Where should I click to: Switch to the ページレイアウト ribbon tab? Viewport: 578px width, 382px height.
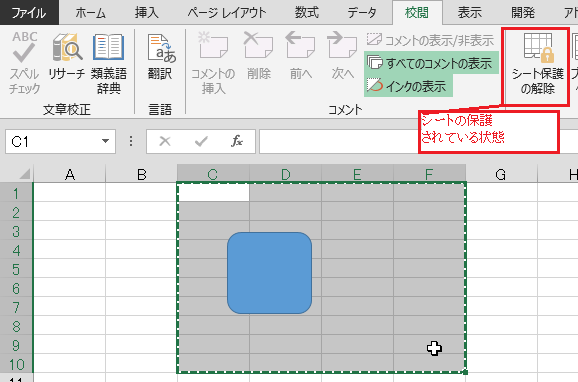pyautogui.click(x=227, y=13)
